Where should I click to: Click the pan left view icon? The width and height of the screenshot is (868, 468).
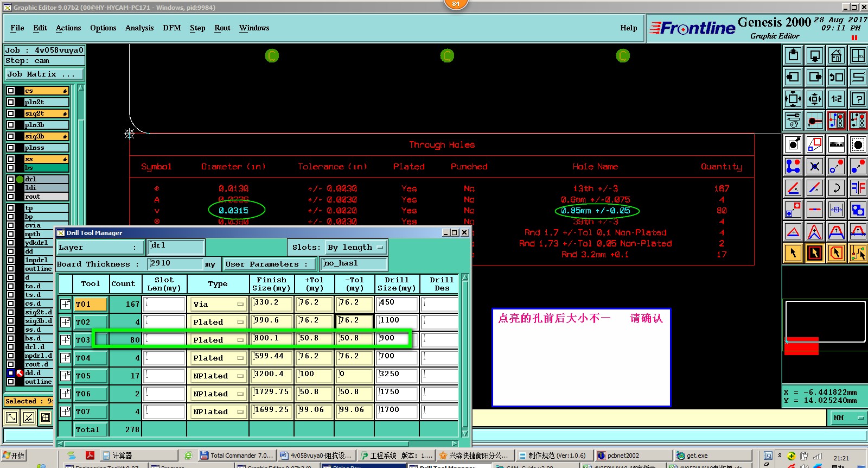pyautogui.click(x=793, y=77)
